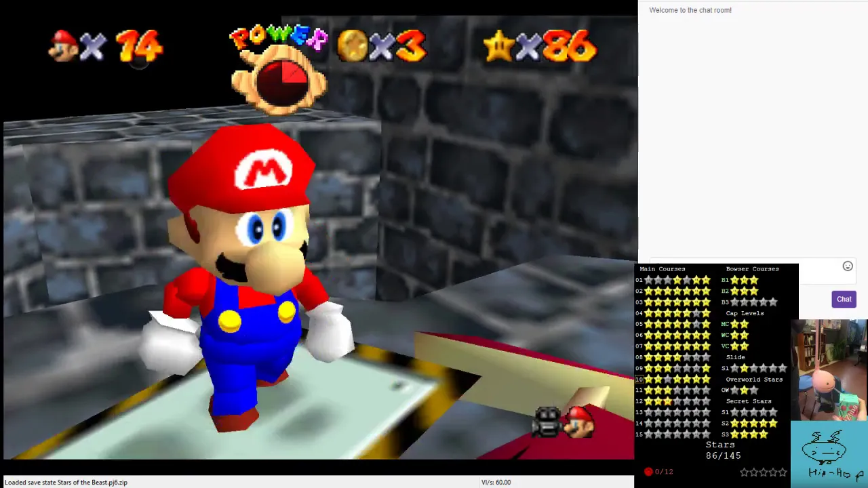Click the 'Bowser Courses' heading

[x=752, y=269]
